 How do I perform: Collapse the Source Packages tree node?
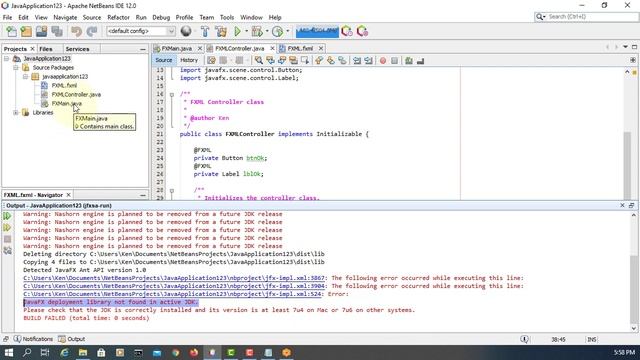pos(16,68)
